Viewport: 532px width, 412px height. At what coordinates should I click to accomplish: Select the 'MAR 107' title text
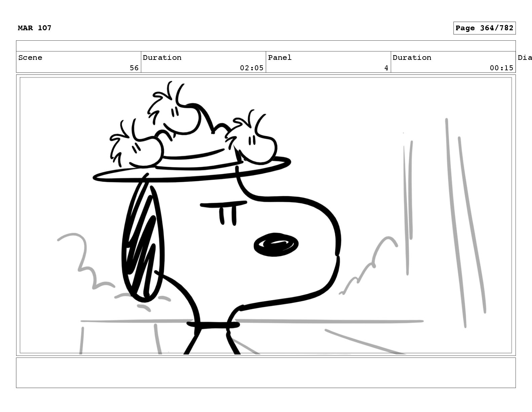tap(35, 28)
